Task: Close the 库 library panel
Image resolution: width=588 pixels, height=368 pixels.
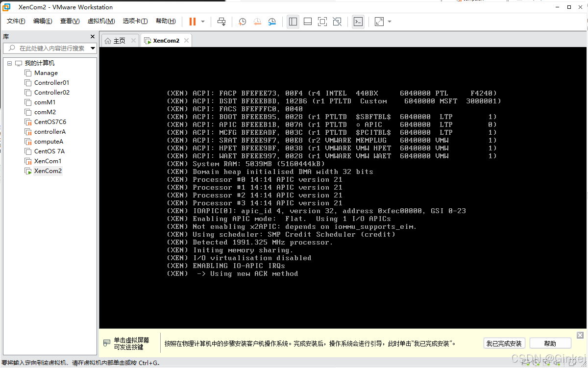Action: pos(93,37)
